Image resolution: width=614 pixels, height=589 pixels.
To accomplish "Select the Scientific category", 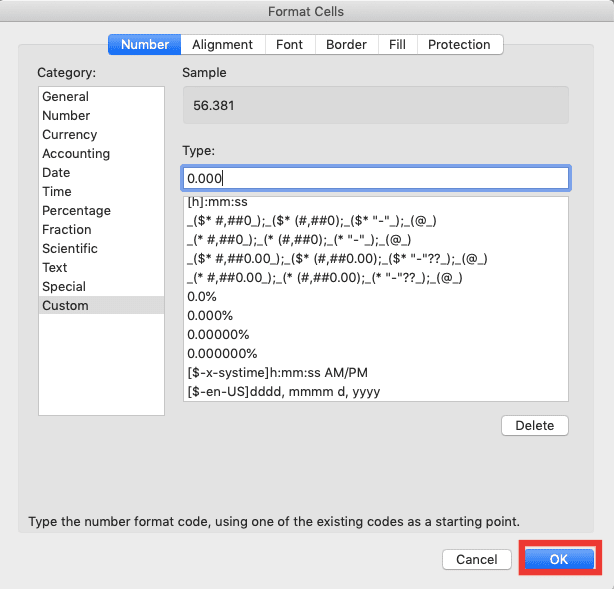I will click(101, 248).
